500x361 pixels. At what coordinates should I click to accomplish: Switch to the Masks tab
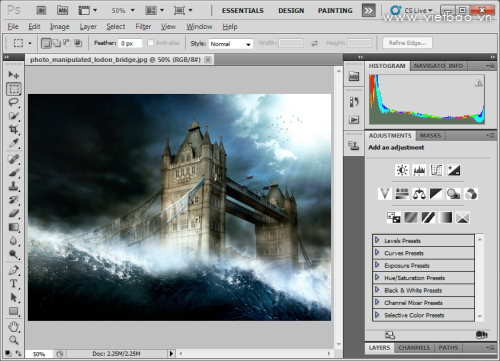pos(430,135)
